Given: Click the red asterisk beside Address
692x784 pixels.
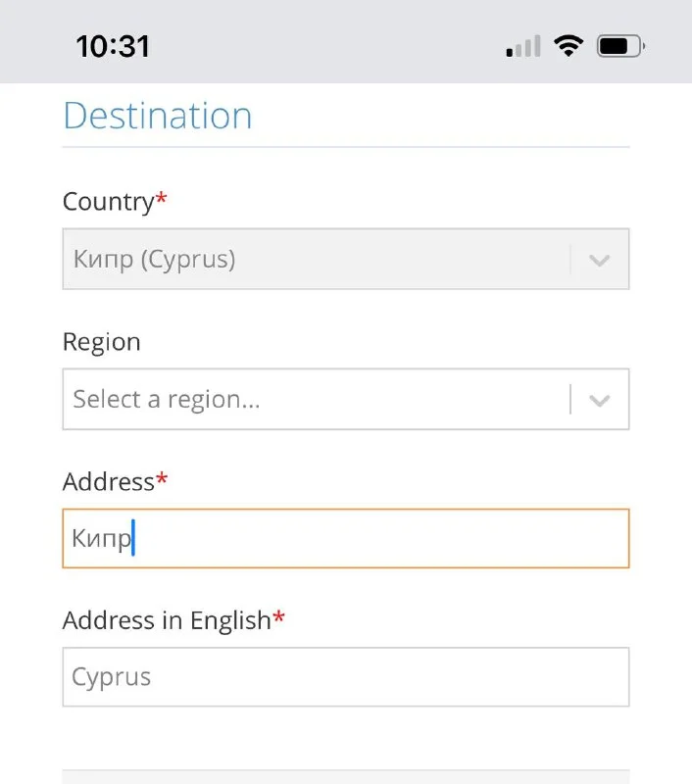Looking at the screenshot, I should (162, 480).
